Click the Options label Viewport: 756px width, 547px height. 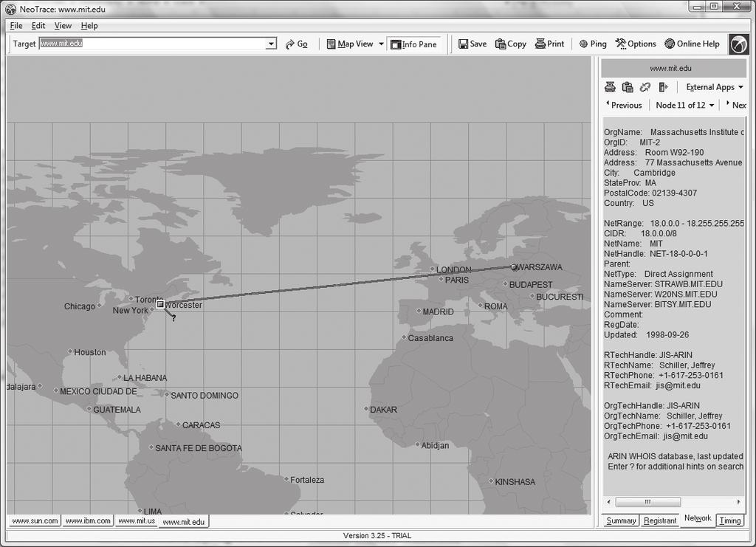(x=642, y=44)
